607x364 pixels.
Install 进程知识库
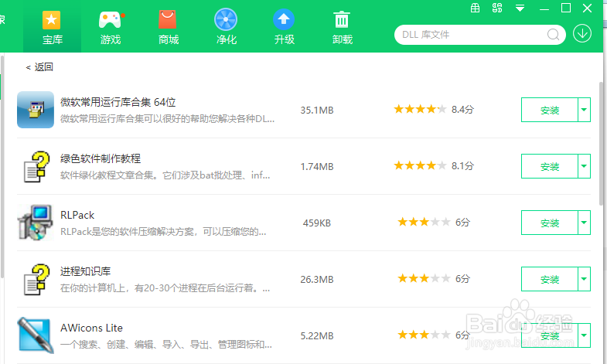(549, 279)
